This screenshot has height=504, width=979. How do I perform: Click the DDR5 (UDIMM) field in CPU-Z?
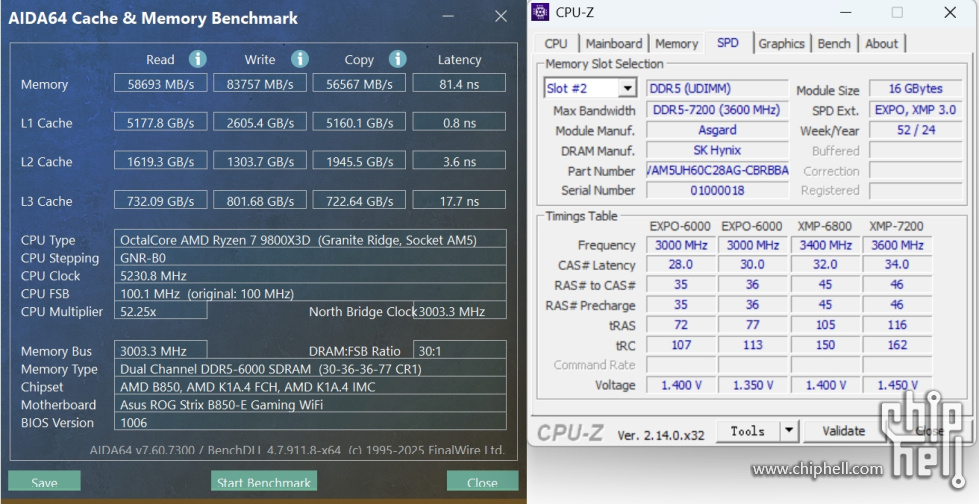[717, 88]
